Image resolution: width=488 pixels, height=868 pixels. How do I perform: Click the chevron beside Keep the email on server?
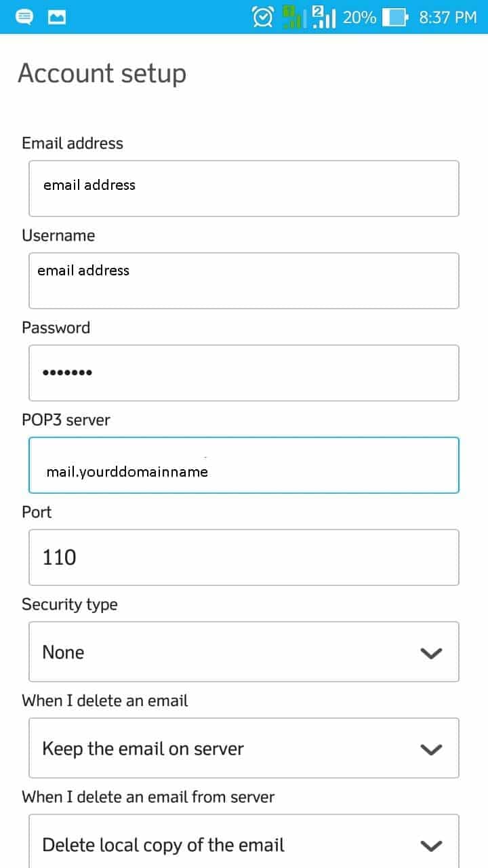click(431, 749)
